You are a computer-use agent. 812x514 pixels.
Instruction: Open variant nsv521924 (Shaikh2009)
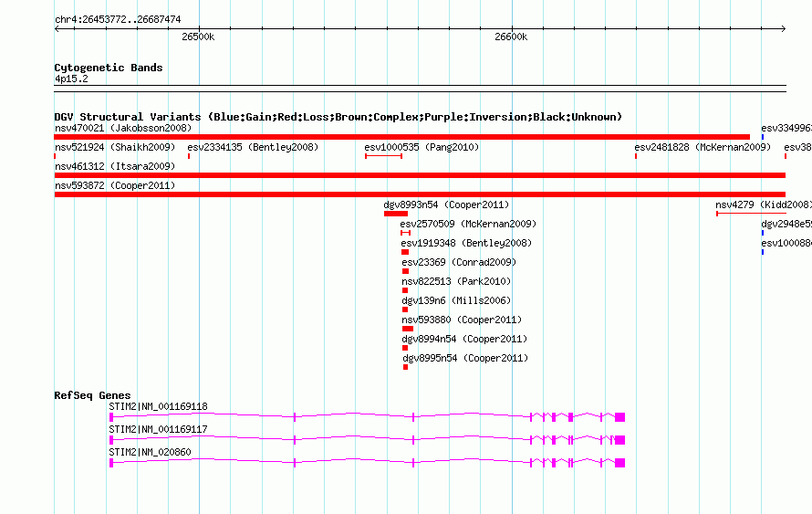tap(115, 147)
